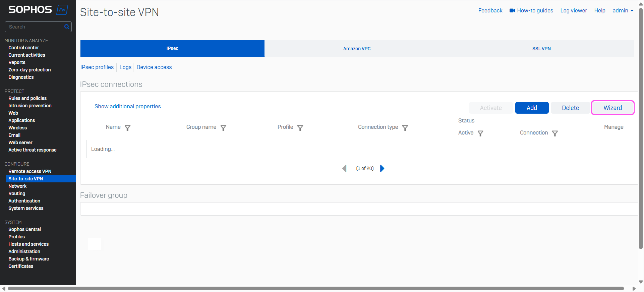Go to previous page of connections
644x292 pixels.
344,168
